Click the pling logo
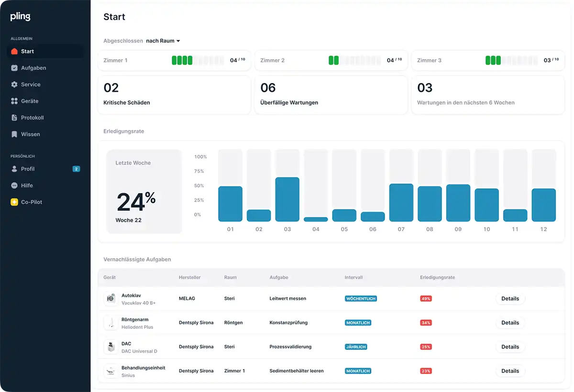 21,17
